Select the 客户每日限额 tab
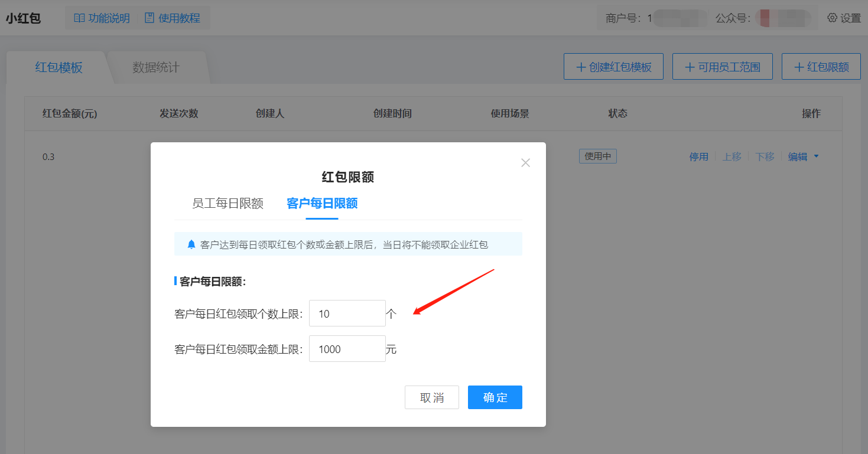Image resolution: width=868 pixels, height=454 pixels. pos(322,203)
